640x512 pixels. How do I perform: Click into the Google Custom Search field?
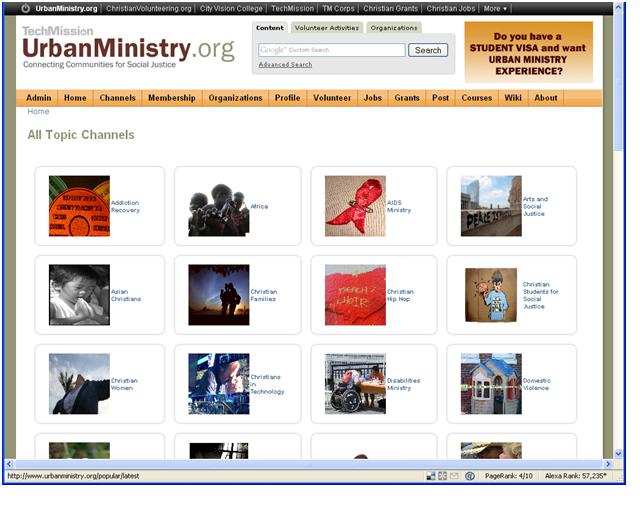click(331, 50)
